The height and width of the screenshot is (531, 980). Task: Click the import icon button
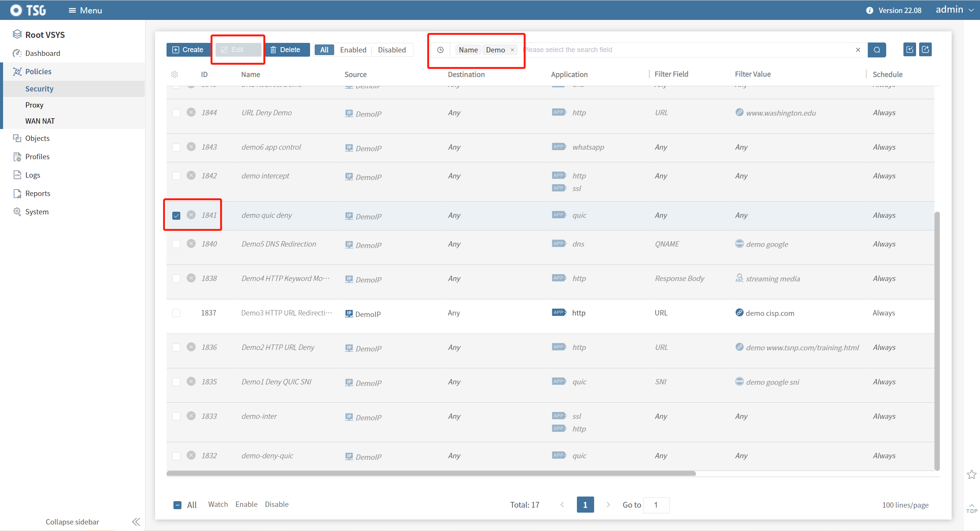tap(910, 49)
